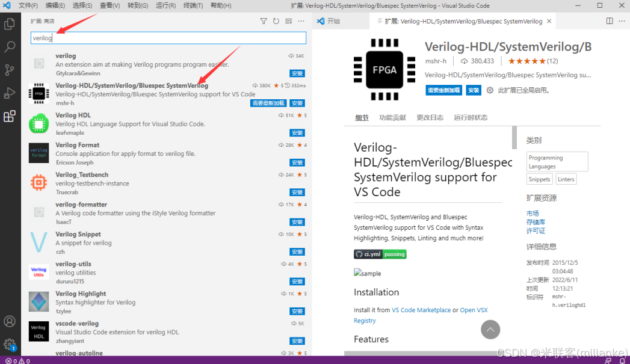630x364 pixels.
Task: Select the 更改日志 changelog tab
Action: pyautogui.click(x=430, y=118)
